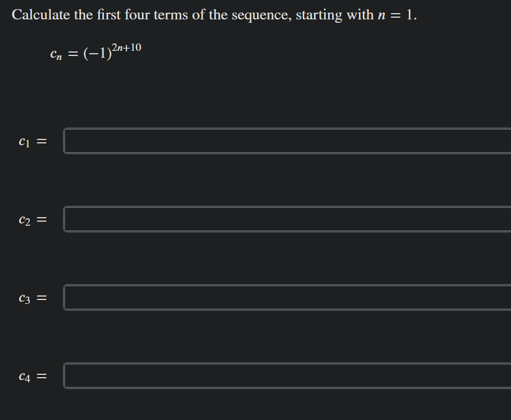Click the n = 1 text in instructions
Viewport: 511px width, 420px height.
(396, 14)
